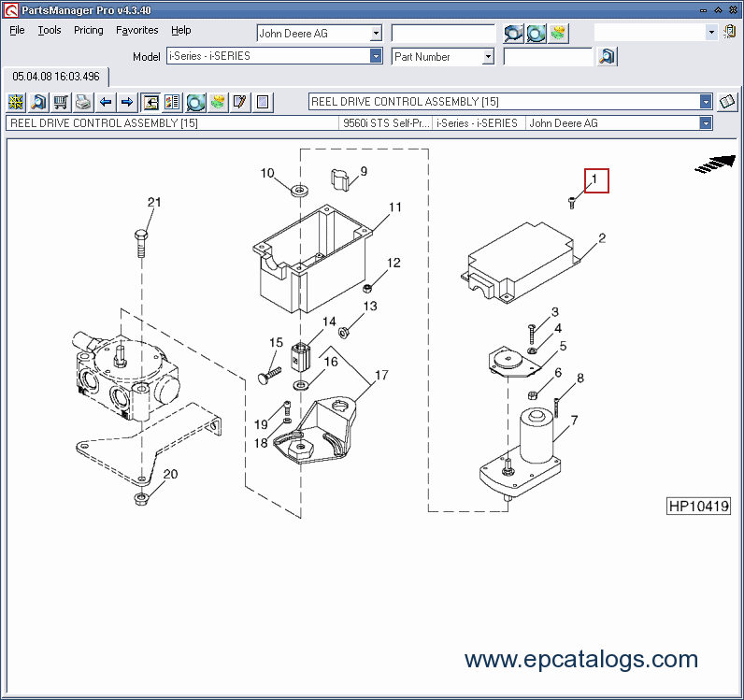744x700 pixels.
Task: Expand the REEL DRIVE CONTROL ASSEMBLY page dropdown
Action: coord(706,102)
